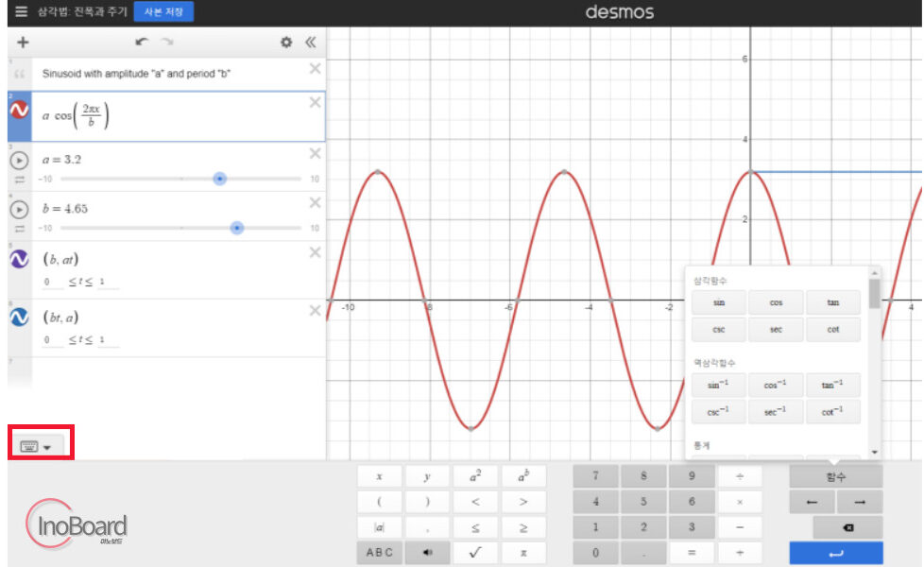Screen dimensions: 924x567
Task: Click the less than or equal key
Action: click(x=475, y=527)
